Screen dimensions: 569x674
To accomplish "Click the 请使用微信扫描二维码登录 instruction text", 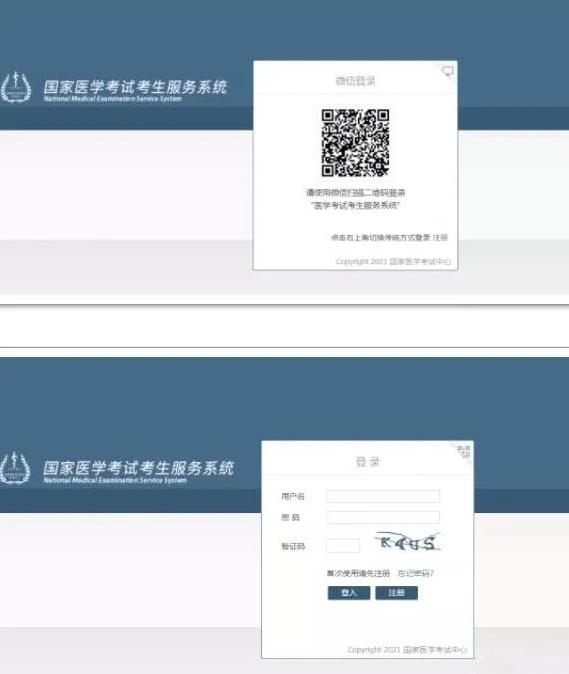I will tap(355, 193).
